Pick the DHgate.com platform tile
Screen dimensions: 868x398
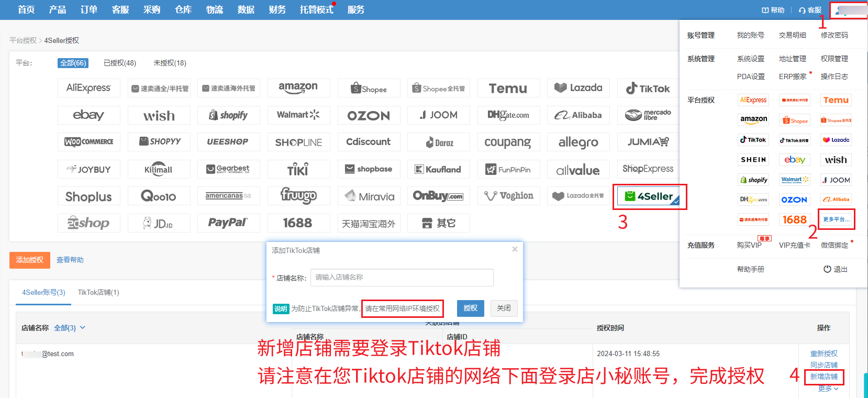tap(508, 115)
